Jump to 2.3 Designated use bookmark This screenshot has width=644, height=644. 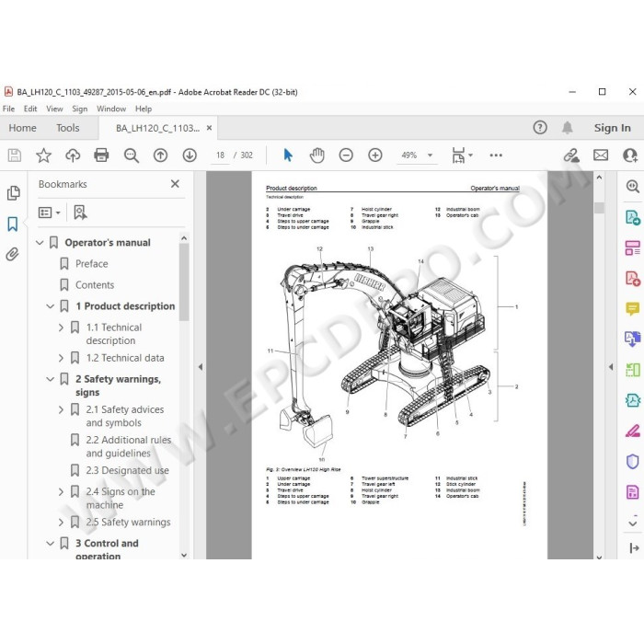coord(127,471)
